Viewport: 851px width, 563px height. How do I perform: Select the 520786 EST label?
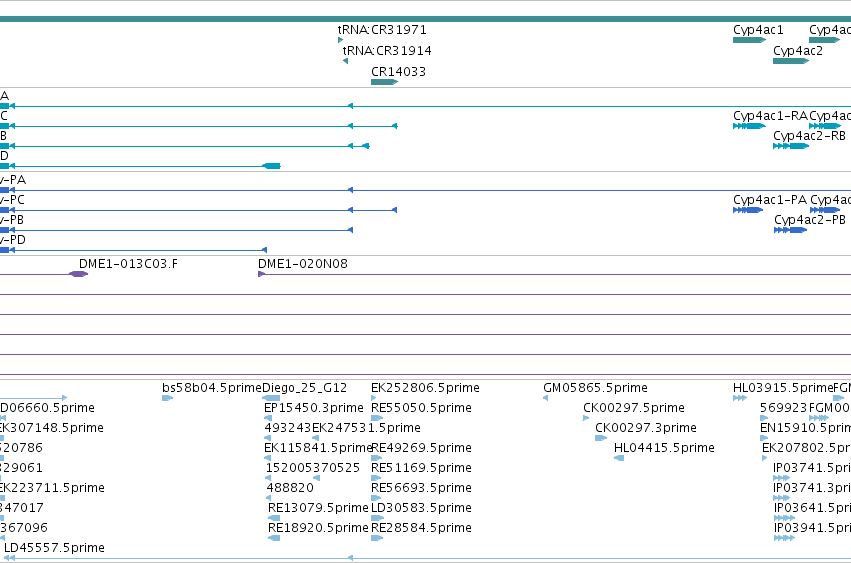pos(21,448)
